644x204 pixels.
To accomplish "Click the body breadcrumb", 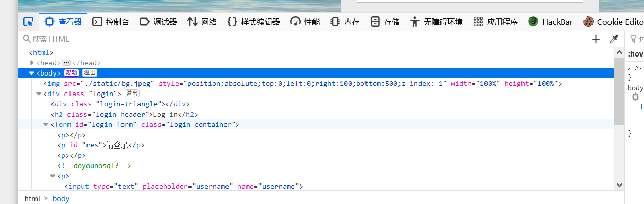I will 61,198.
